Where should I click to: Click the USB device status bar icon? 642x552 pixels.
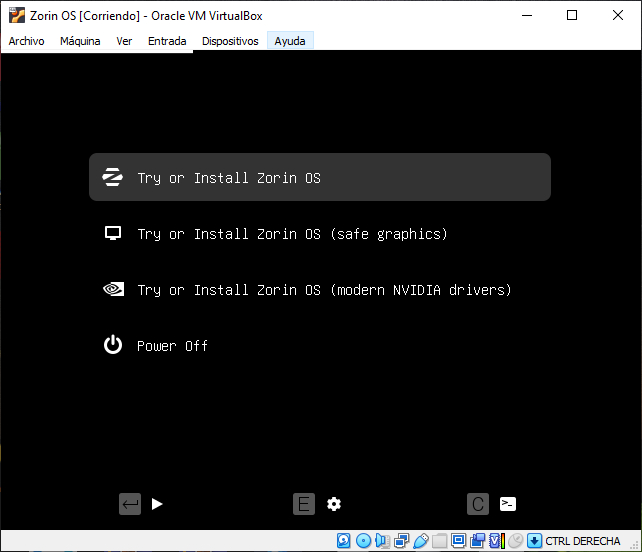[421, 541]
